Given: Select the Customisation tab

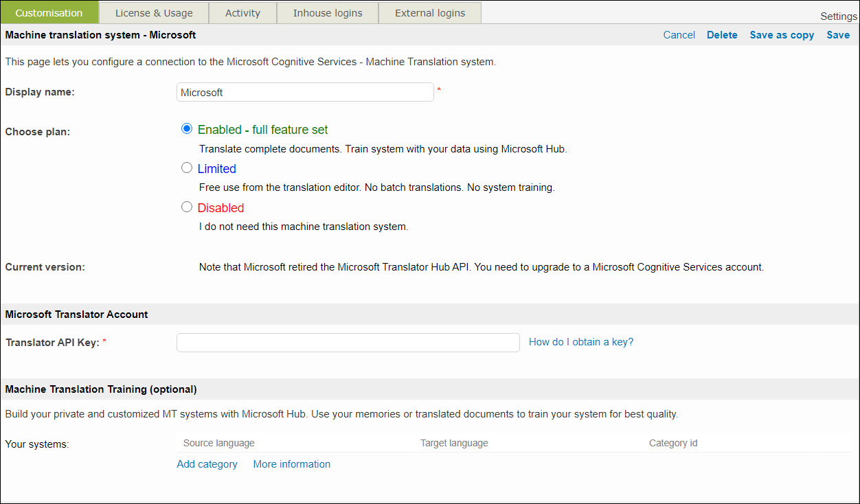Looking at the screenshot, I should point(49,12).
